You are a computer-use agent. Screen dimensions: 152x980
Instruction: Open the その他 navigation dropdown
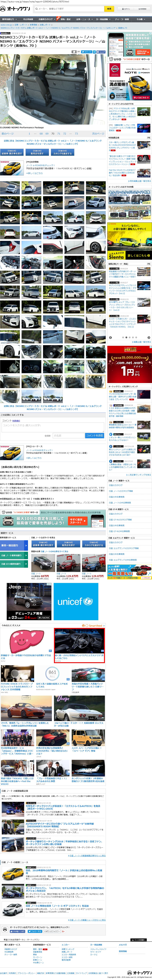click(x=141, y=19)
